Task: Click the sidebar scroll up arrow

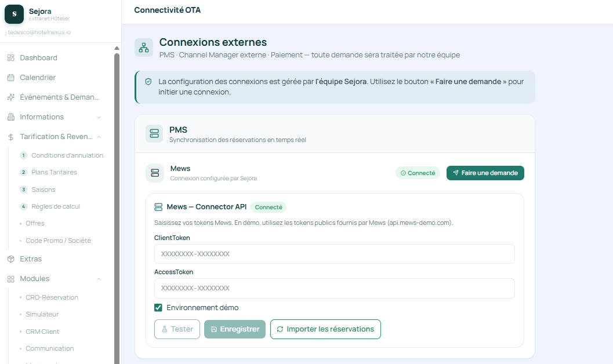Action: [x=117, y=48]
